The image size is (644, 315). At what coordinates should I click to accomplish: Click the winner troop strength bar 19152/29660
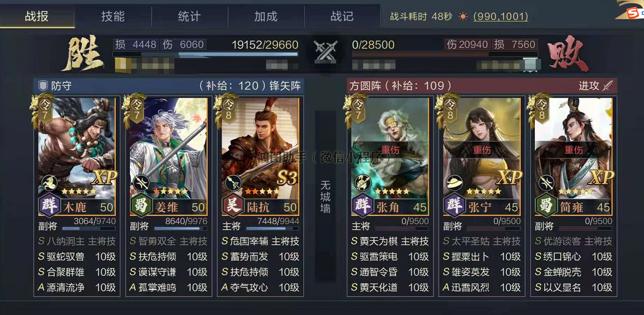205,54
